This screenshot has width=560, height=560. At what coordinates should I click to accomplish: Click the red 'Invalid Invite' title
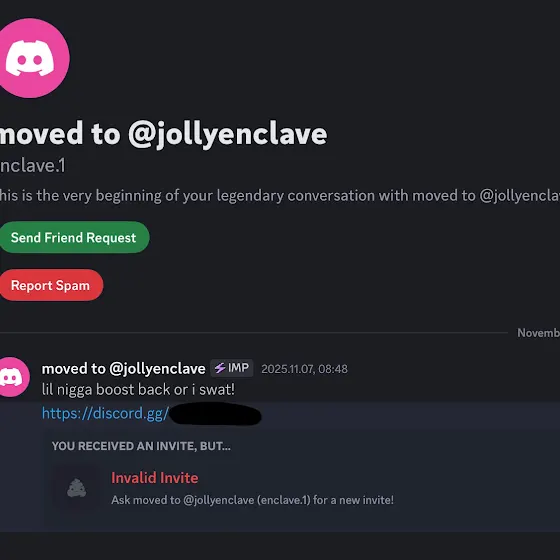coord(155,478)
